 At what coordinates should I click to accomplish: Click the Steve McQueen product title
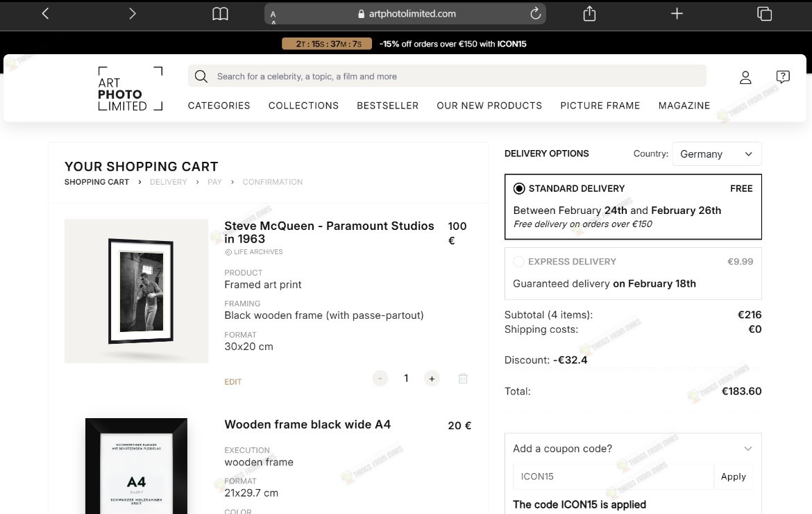click(x=329, y=232)
